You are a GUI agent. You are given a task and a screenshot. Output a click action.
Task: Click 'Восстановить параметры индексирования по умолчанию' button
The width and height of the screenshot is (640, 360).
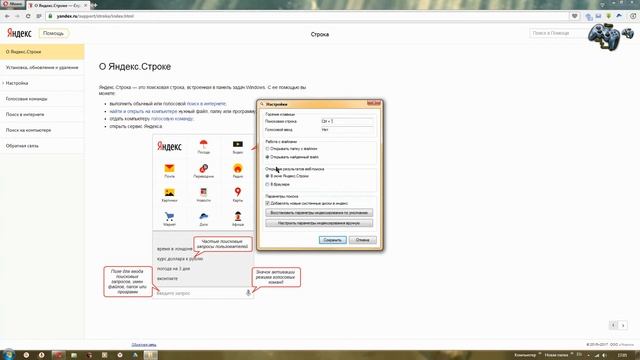click(319, 213)
